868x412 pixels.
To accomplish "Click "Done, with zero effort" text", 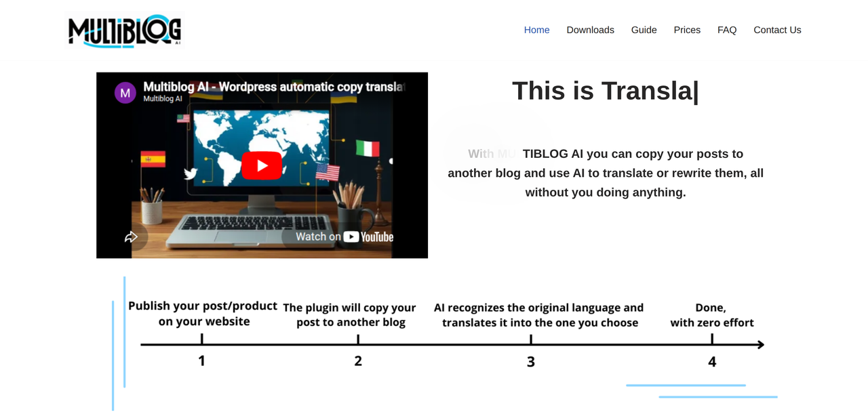I will click(x=711, y=315).
